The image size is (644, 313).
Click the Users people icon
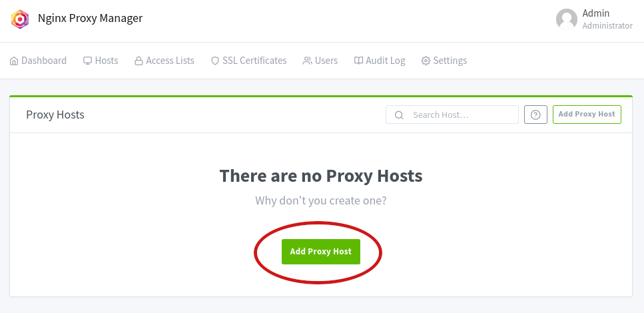pos(307,61)
